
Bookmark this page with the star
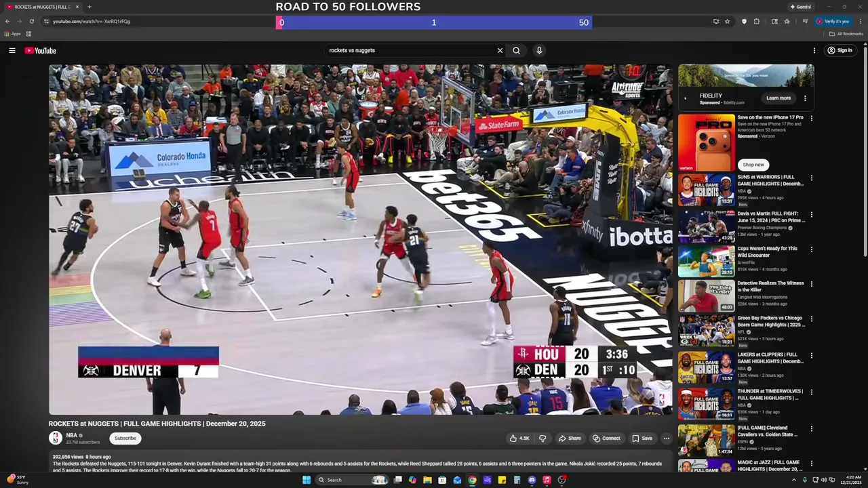pos(727,21)
